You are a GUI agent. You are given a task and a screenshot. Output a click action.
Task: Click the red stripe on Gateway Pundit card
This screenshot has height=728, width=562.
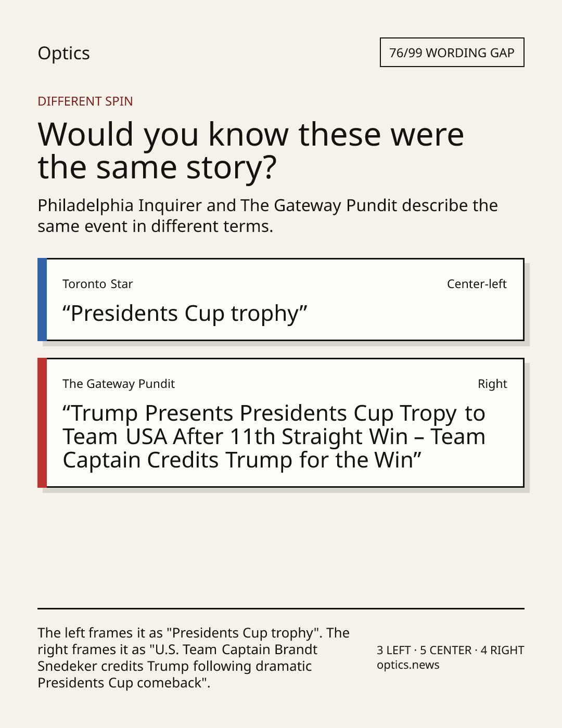click(x=42, y=423)
